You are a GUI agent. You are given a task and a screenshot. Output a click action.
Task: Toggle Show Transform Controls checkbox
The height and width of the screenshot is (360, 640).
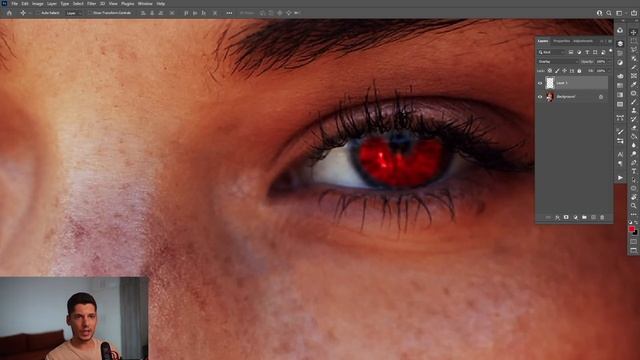tap(90, 13)
